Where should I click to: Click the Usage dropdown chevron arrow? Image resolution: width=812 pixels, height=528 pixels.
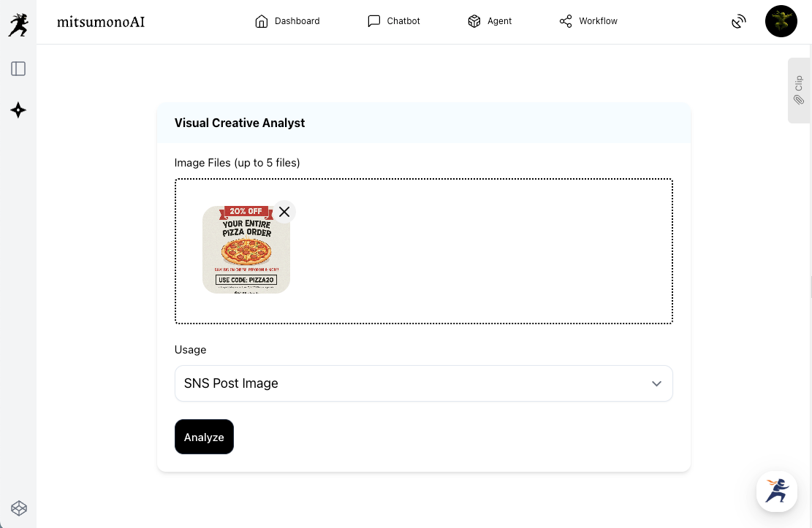pos(656,383)
